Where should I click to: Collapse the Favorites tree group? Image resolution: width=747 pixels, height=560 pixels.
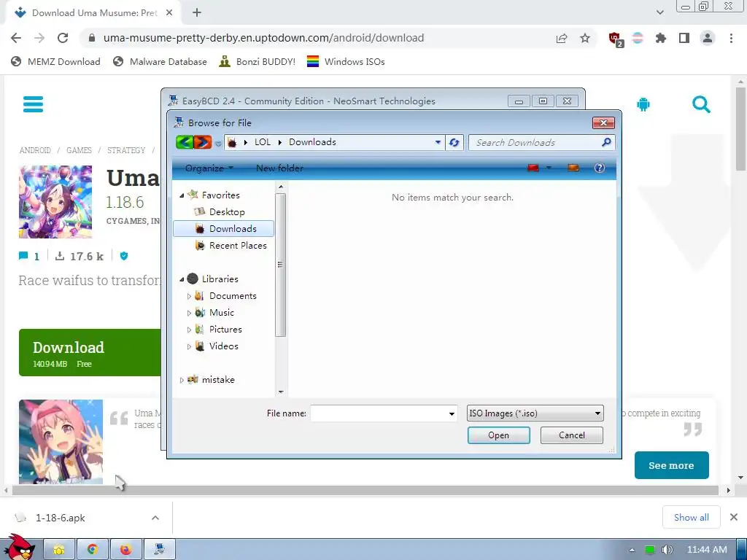(182, 195)
